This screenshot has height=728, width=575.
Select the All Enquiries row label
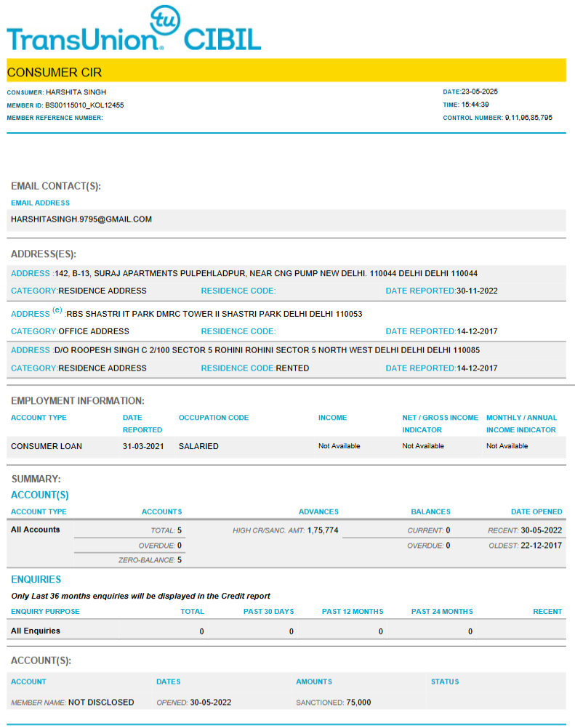(x=36, y=631)
